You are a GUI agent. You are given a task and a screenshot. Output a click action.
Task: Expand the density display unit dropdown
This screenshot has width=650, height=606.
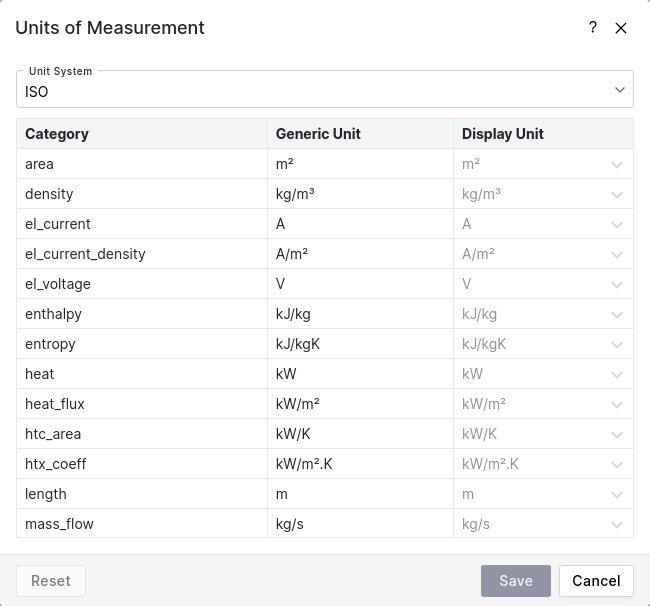click(617, 194)
